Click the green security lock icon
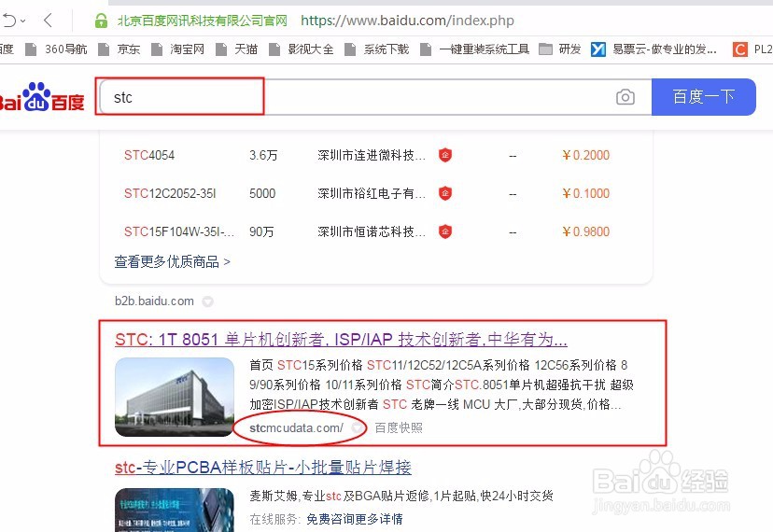This screenshot has width=773, height=532. pos(101,21)
